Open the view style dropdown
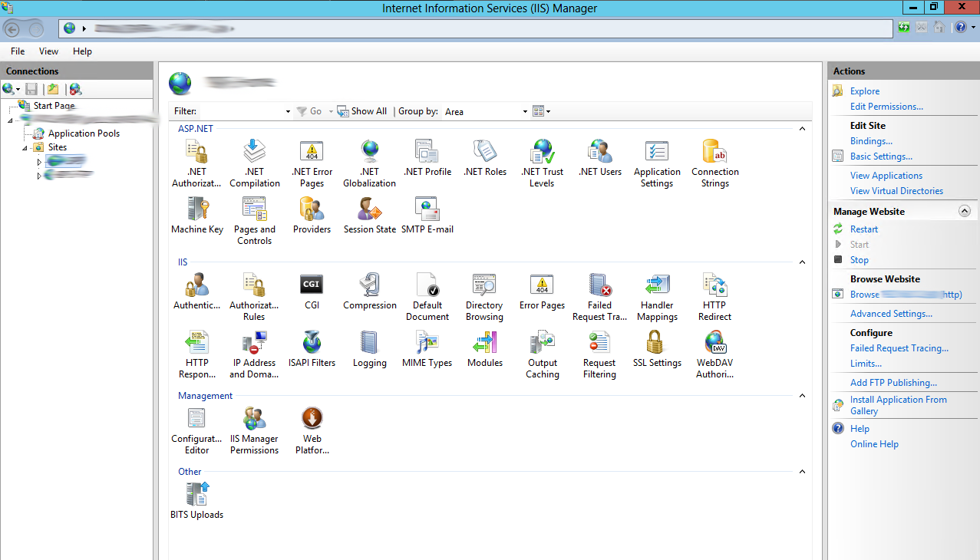Viewport: 980px width, 560px height. tap(542, 111)
